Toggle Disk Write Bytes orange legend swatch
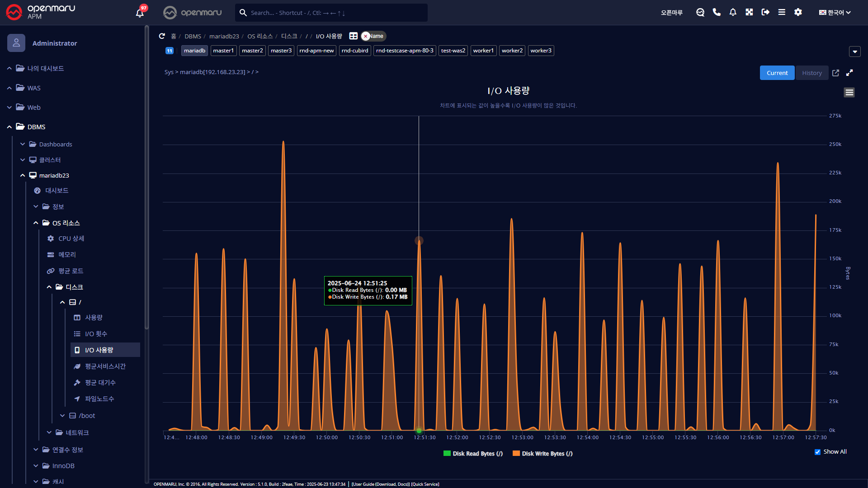The image size is (868, 488). click(516, 454)
